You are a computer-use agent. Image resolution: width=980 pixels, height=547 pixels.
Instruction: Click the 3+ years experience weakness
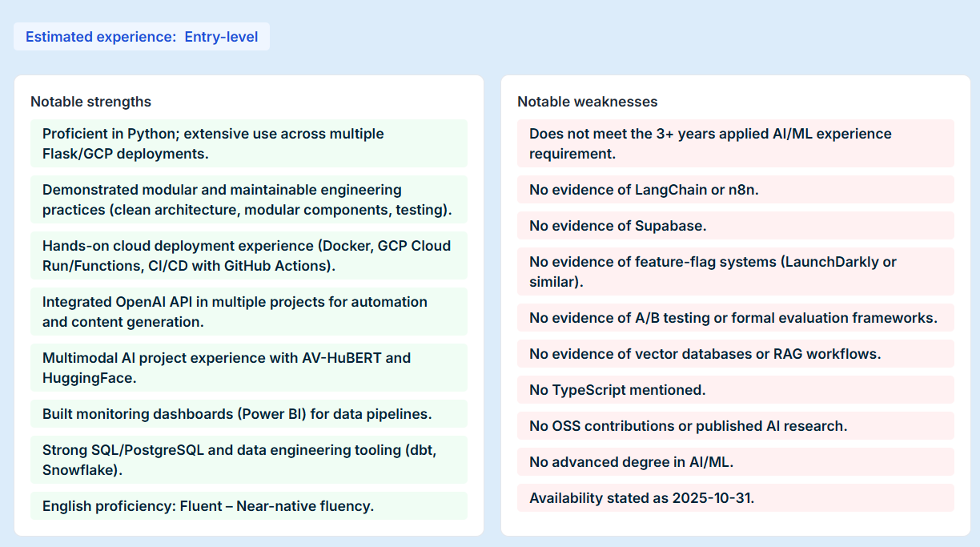(735, 143)
